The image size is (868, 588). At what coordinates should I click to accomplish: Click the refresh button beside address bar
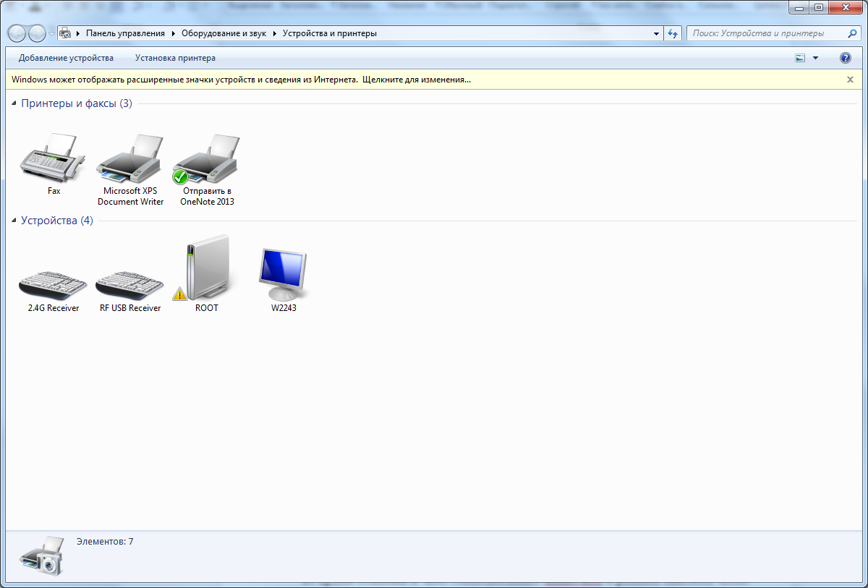click(673, 33)
